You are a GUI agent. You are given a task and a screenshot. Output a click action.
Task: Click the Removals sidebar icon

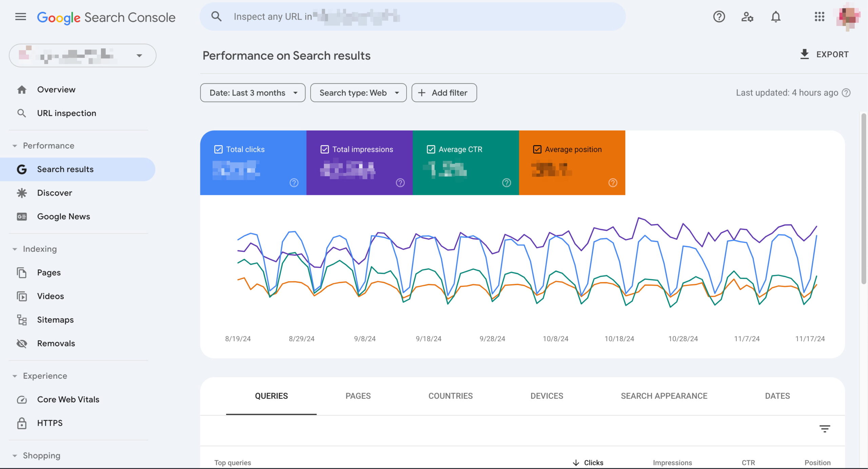[x=21, y=344]
